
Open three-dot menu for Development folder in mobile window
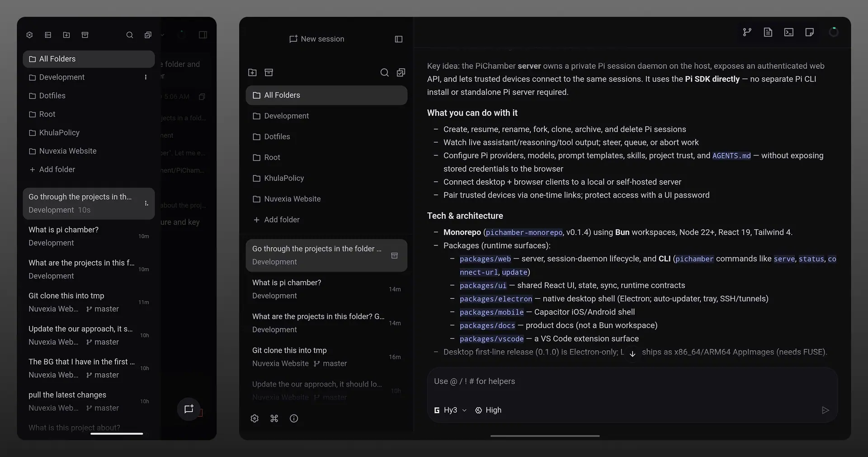146,77
